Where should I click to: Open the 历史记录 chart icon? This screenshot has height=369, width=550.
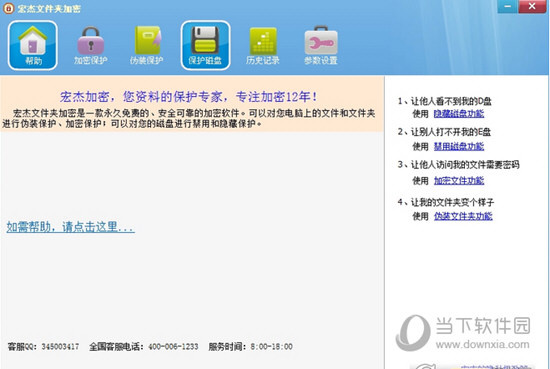click(263, 45)
